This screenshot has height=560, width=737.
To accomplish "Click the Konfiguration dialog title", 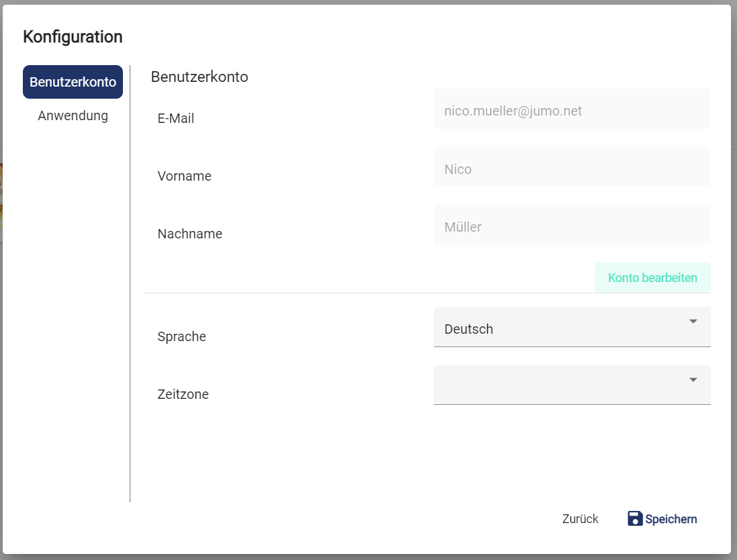I will tap(73, 37).
